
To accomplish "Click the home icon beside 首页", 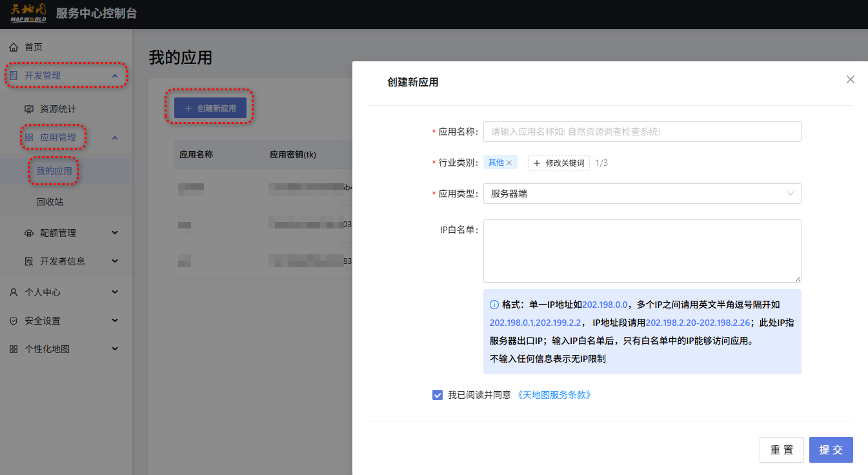I will (x=14, y=47).
